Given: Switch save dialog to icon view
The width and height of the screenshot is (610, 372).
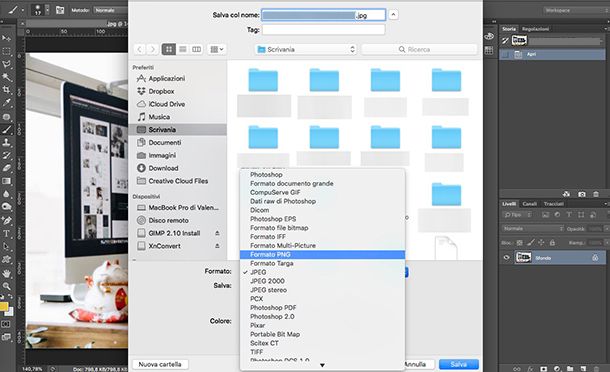Looking at the screenshot, I should tap(169, 49).
